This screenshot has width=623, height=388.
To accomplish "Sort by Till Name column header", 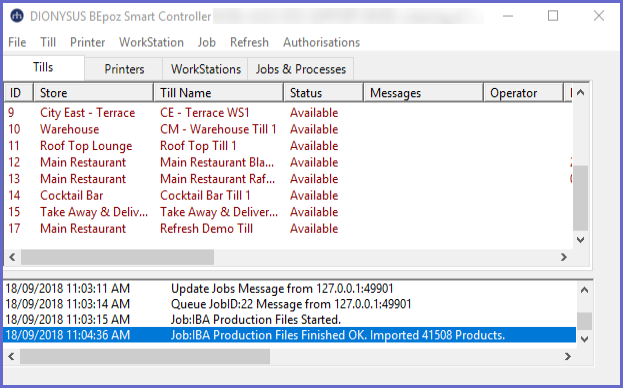I will coord(219,93).
